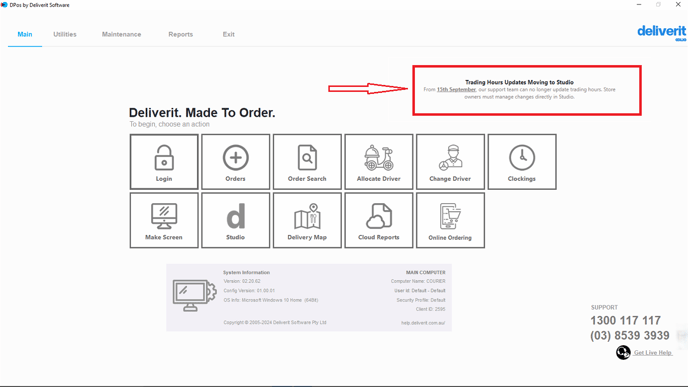The height and width of the screenshot is (387, 688).
Task: Click the User Id Default text
Action: point(419,291)
